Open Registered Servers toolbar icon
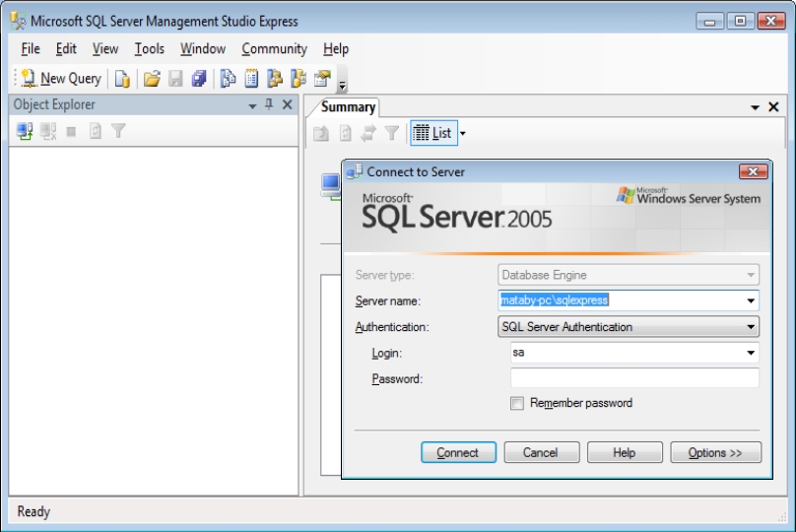 click(228, 79)
